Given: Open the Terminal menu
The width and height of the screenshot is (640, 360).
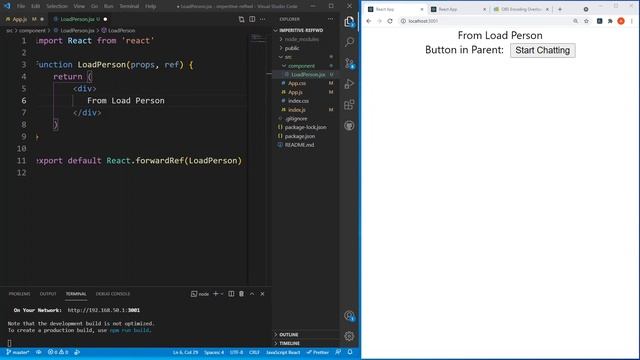Looking at the screenshot, I should point(129,6).
